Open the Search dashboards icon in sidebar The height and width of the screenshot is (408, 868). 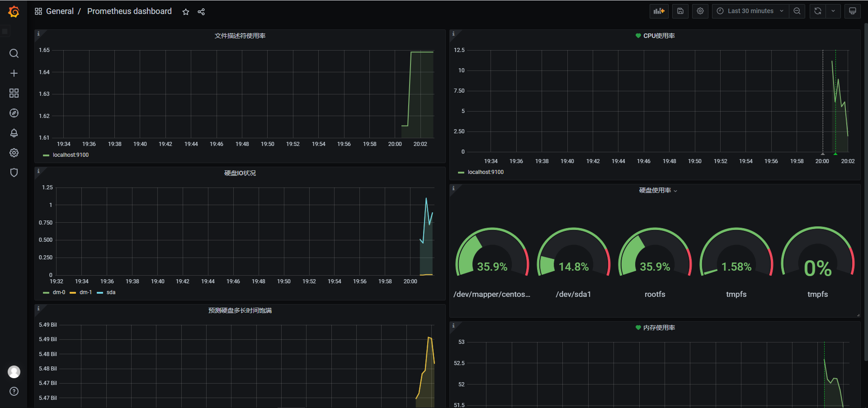pyautogui.click(x=14, y=53)
